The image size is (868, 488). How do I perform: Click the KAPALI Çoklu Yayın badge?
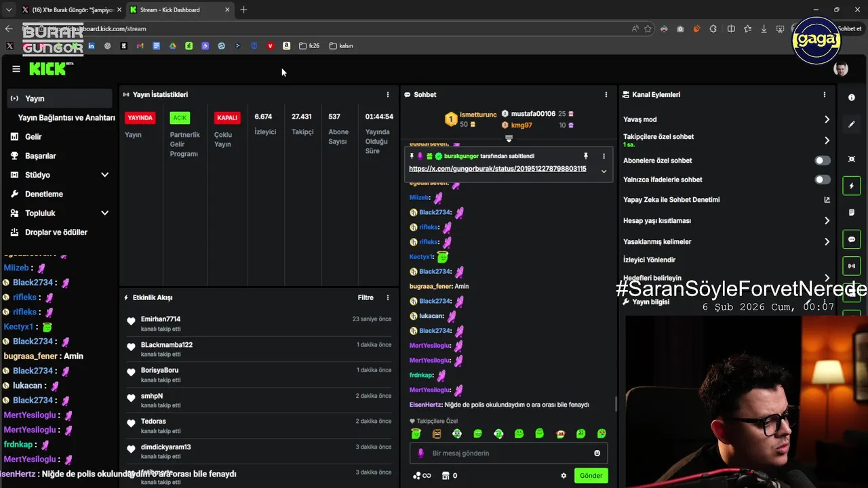(x=227, y=118)
